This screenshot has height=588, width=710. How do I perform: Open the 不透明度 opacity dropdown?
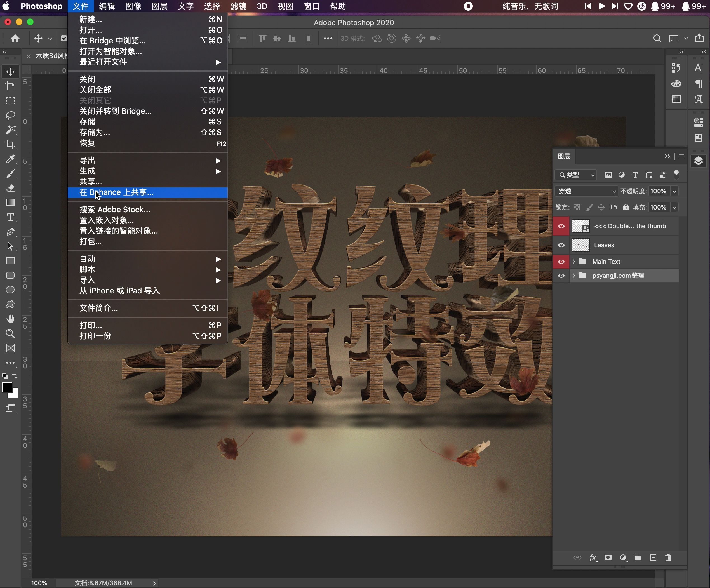675,191
